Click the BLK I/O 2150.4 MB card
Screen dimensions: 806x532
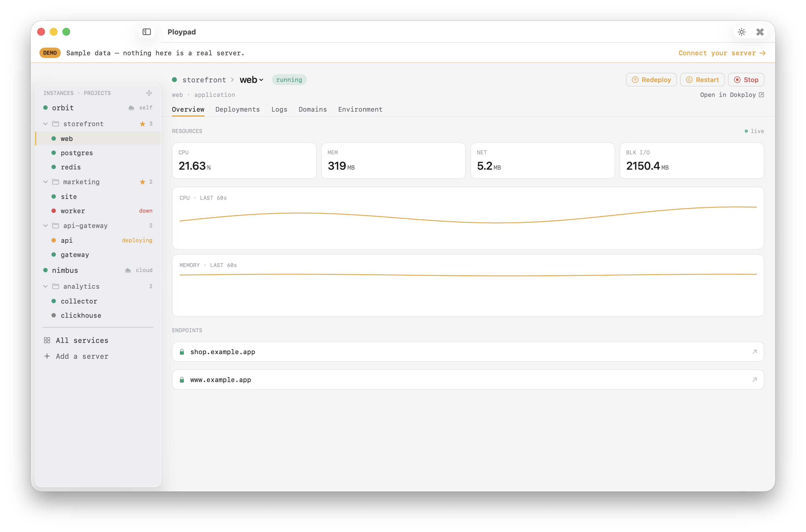tap(692, 160)
